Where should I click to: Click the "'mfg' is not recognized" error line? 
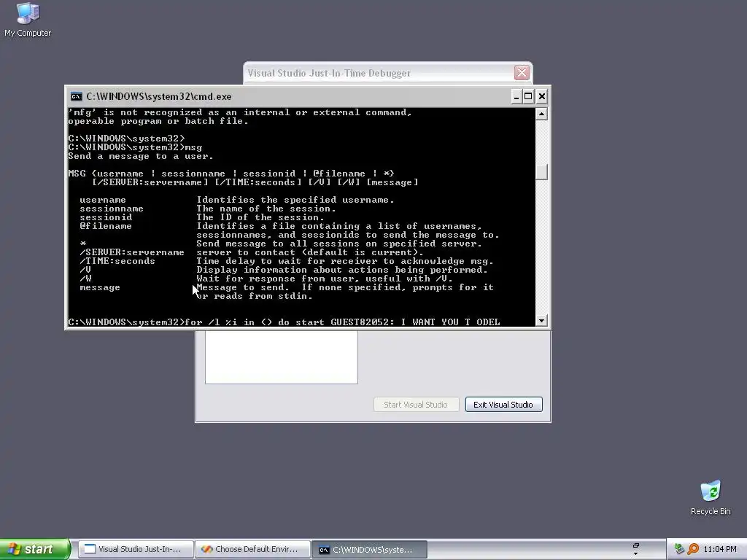point(240,112)
